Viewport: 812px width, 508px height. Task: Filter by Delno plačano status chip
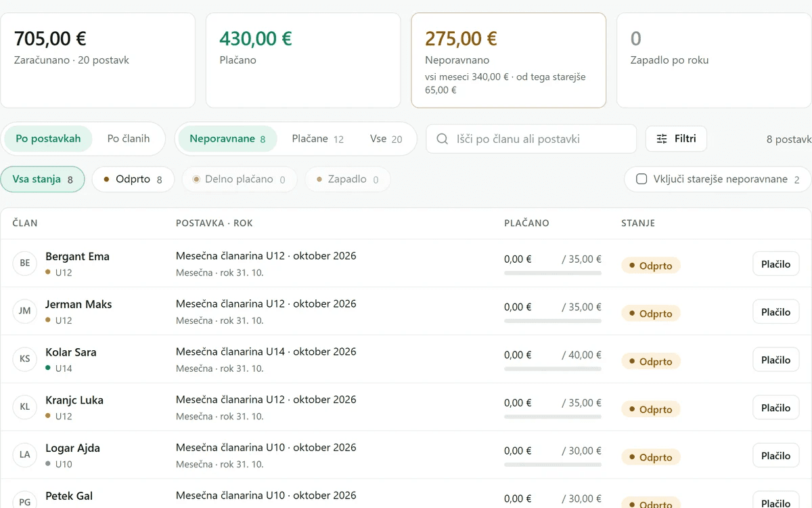coord(240,179)
